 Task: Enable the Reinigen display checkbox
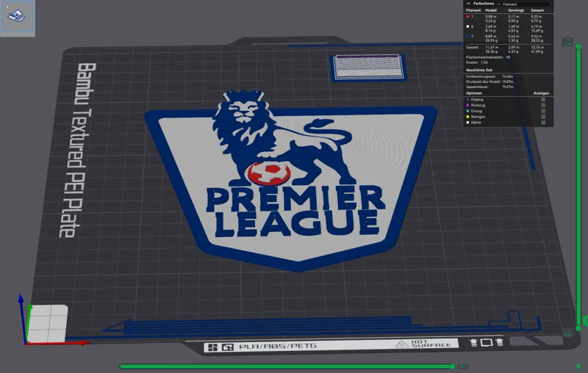click(x=543, y=117)
